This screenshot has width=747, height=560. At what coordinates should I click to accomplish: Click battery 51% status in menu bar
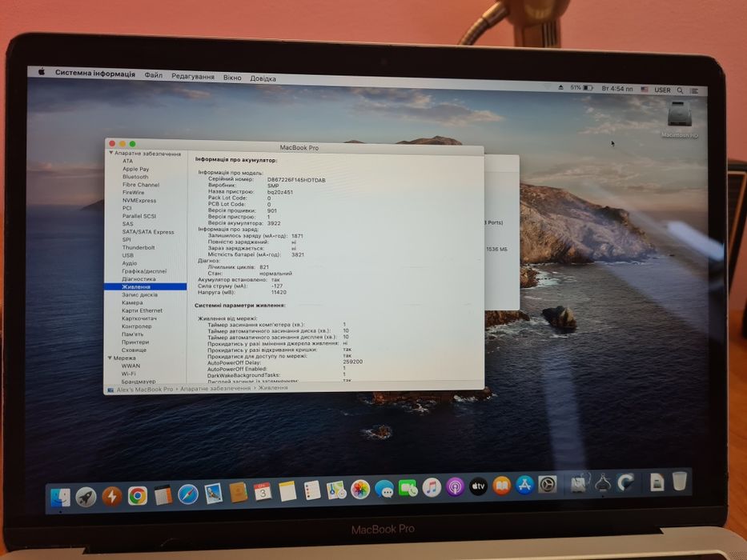582,88
